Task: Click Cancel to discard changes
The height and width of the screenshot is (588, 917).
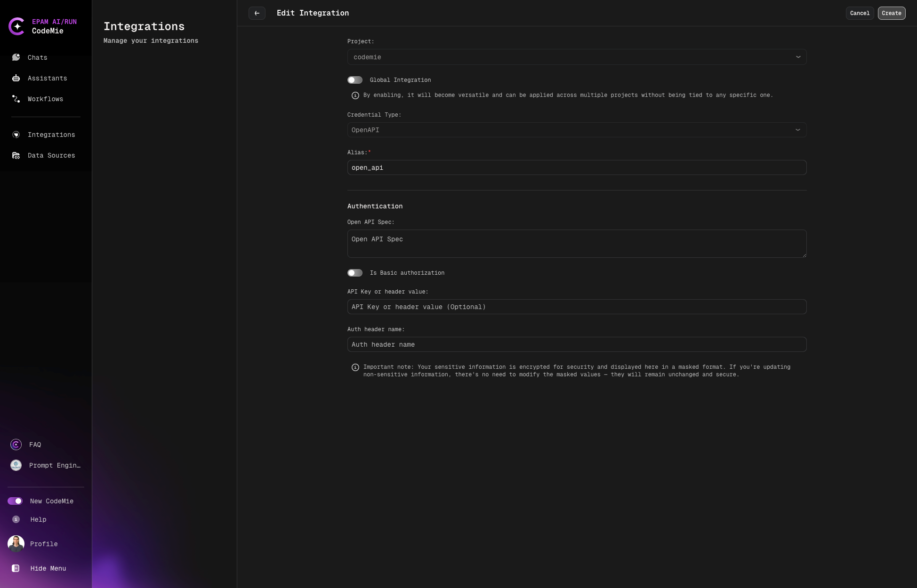Action: tap(860, 13)
